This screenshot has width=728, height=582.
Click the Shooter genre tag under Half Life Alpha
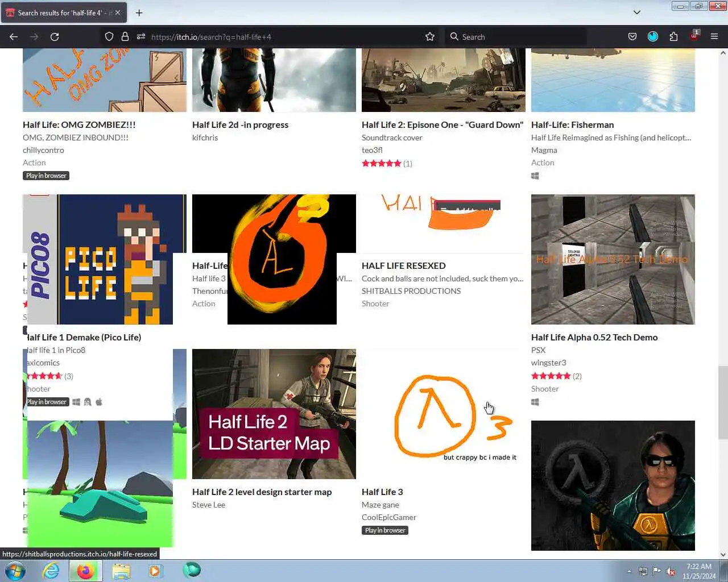click(545, 389)
